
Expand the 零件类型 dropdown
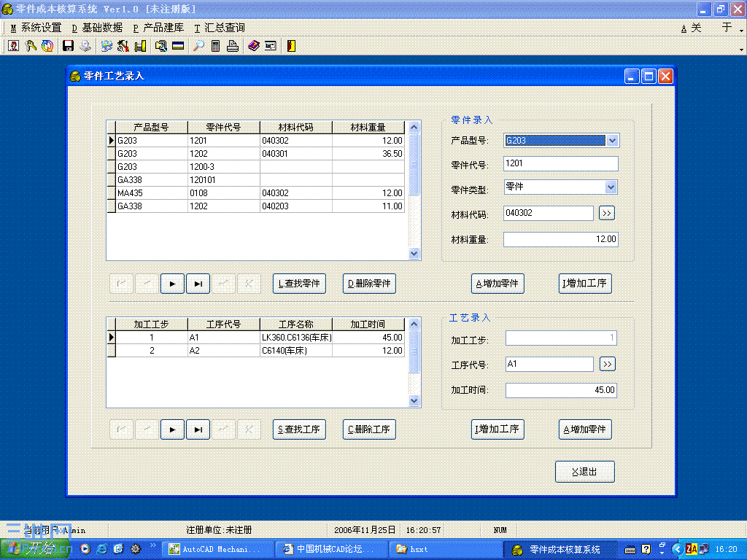pyautogui.click(x=611, y=187)
